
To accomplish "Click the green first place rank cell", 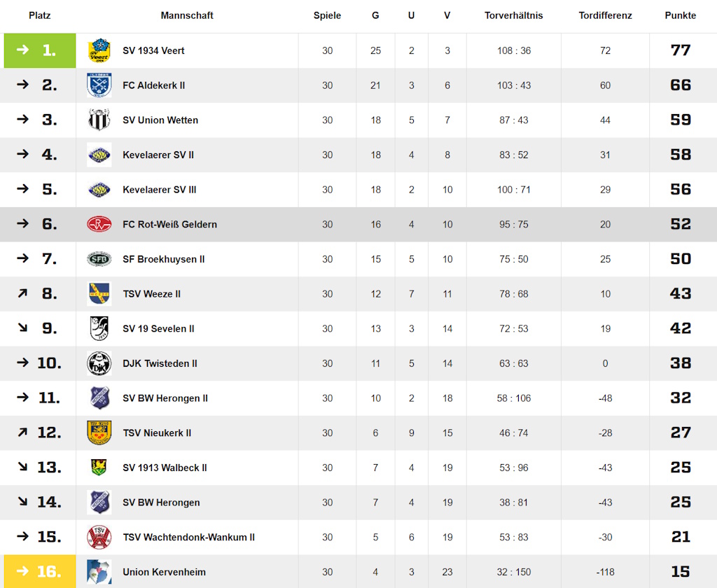I will (40, 50).
